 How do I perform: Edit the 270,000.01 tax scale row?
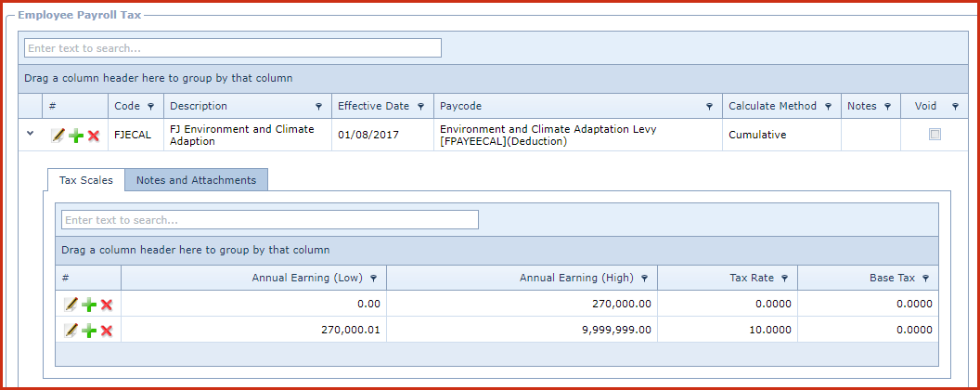[x=71, y=330]
